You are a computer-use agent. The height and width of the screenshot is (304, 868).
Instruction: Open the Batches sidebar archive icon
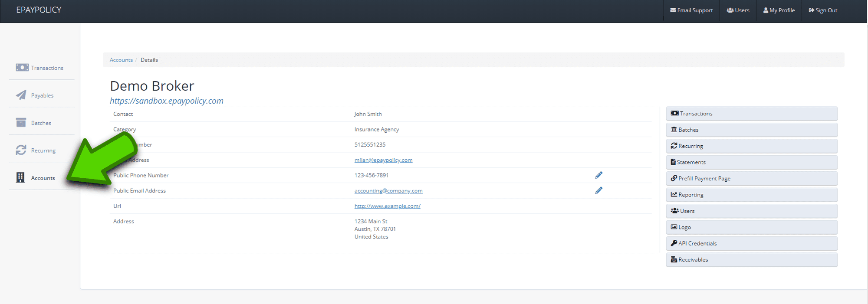21,123
